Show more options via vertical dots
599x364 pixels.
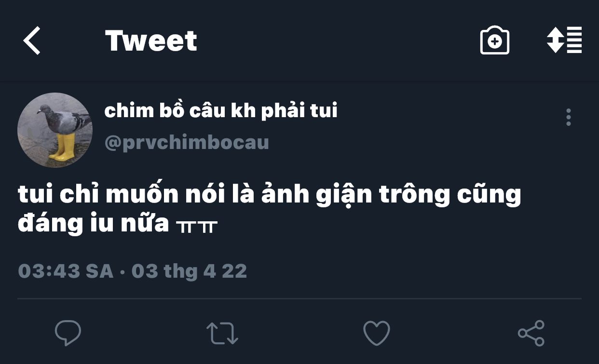569,117
